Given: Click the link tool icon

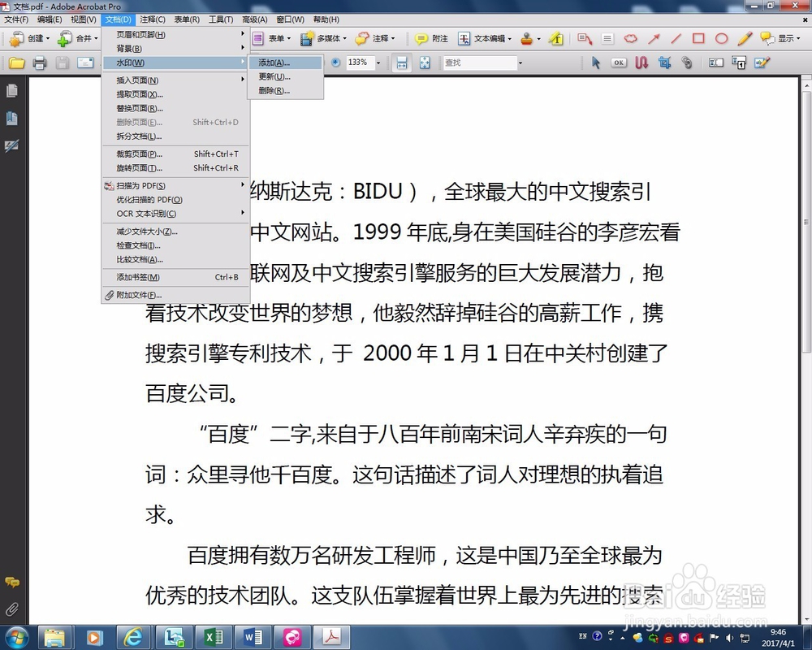Looking at the screenshot, I should [x=687, y=63].
